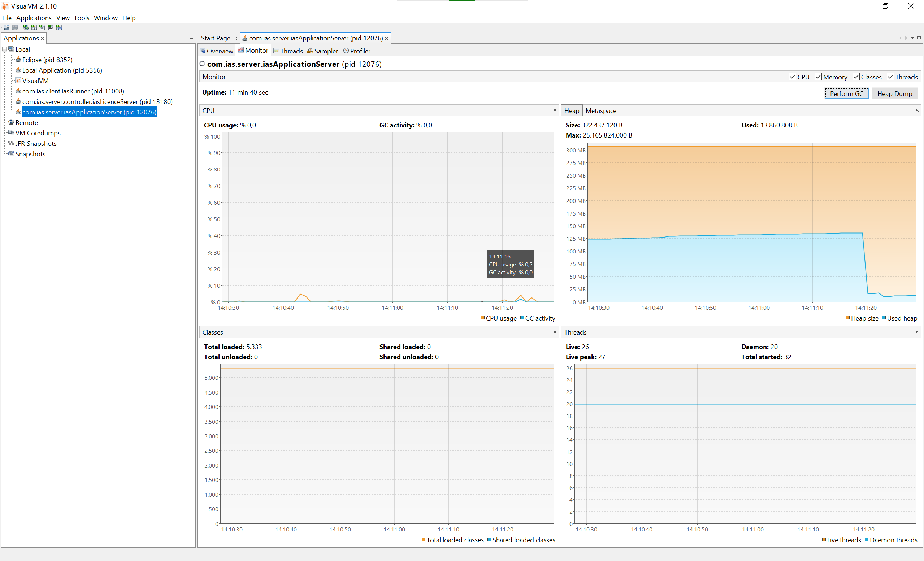Viewport: 924px width, 561px height.
Task: Click the icon beside com.ias.client.iasRunner
Action: click(18, 91)
